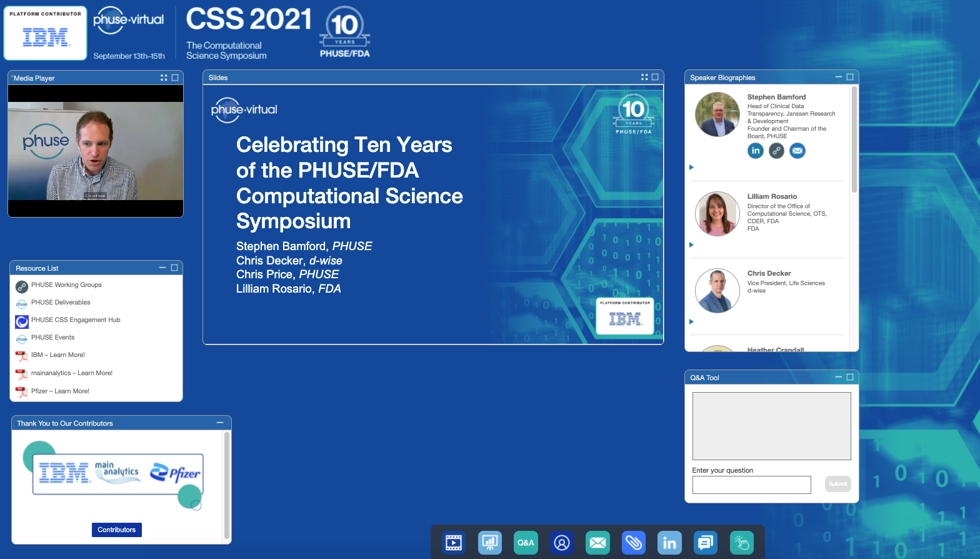Select the name Lilliam Rosario
Image resolution: width=980 pixels, height=559 pixels.
point(772,196)
